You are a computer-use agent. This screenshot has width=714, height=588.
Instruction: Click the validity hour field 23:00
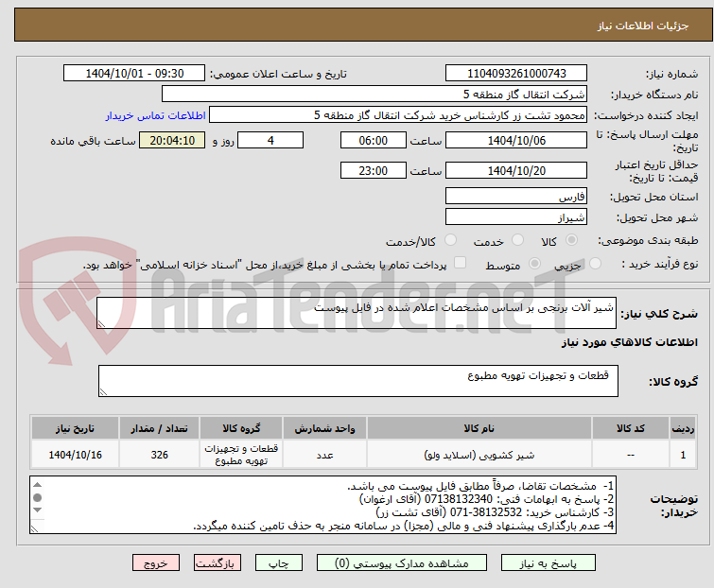click(373, 171)
